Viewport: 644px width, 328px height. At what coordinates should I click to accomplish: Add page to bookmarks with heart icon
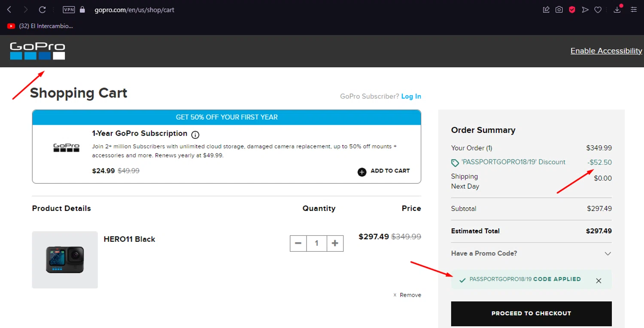[x=598, y=10]
